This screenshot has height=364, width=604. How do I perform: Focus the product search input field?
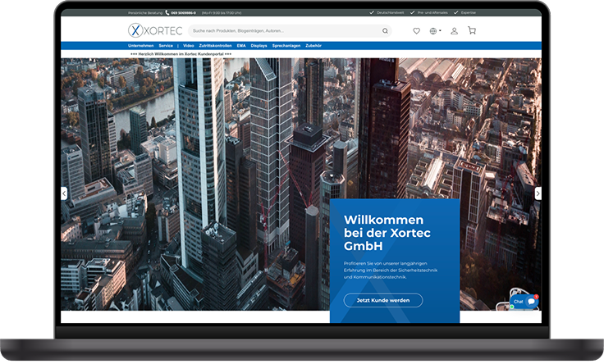(x=283, y=31)
